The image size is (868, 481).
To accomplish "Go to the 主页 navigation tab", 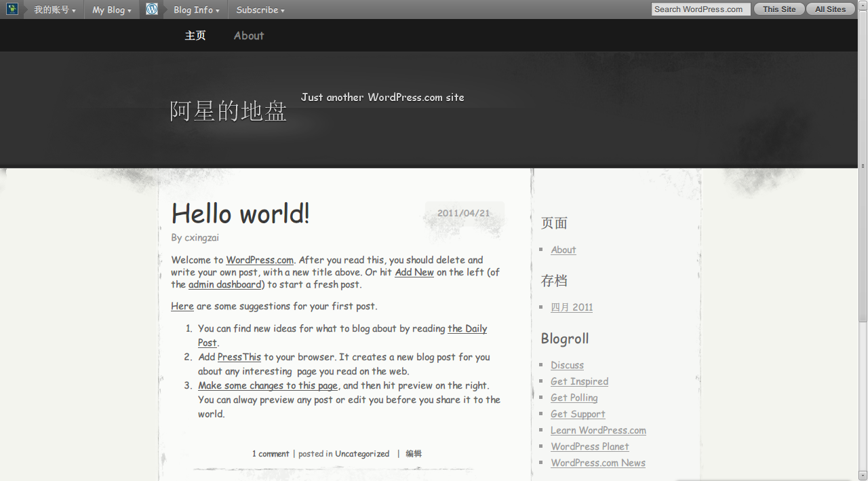I will [195, 35].
